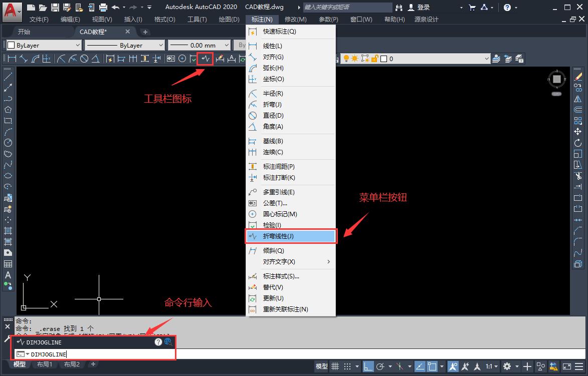Switch to the 布局1 layout tab
This screenshot has height=376, width=588.
(x=44, y=364)
